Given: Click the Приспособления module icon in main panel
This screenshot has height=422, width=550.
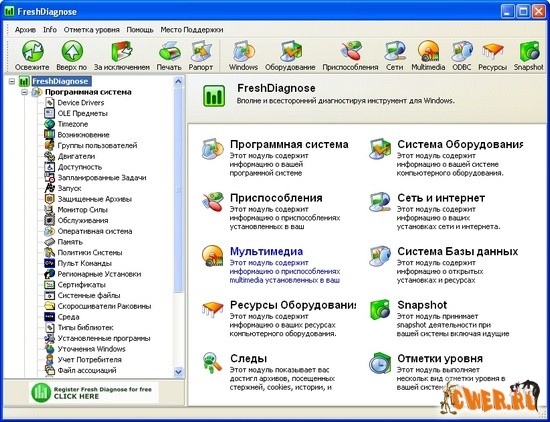Looking at the screenshot, I should [213, 202].
